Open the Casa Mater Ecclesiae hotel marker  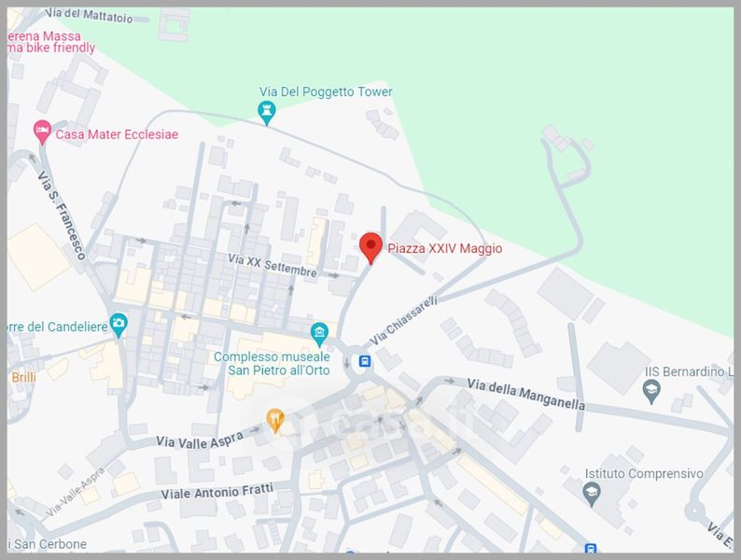coord(42,132)
